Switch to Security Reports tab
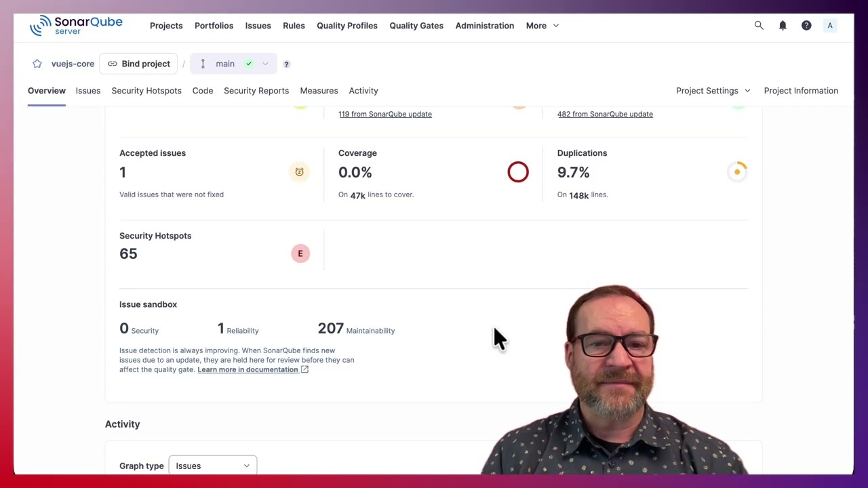The width and height of the screenshot is (868, 488). [256, 91]
